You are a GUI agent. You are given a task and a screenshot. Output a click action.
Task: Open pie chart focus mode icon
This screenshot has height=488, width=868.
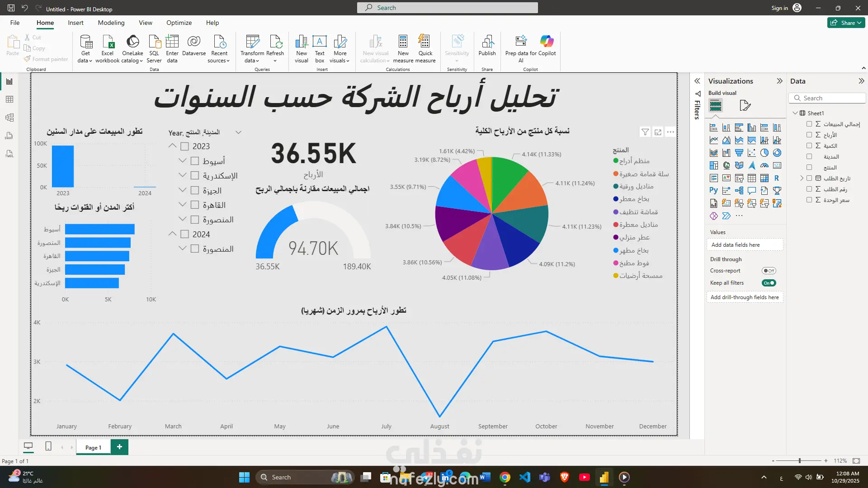pyautogui.click(x=658, y=132)
